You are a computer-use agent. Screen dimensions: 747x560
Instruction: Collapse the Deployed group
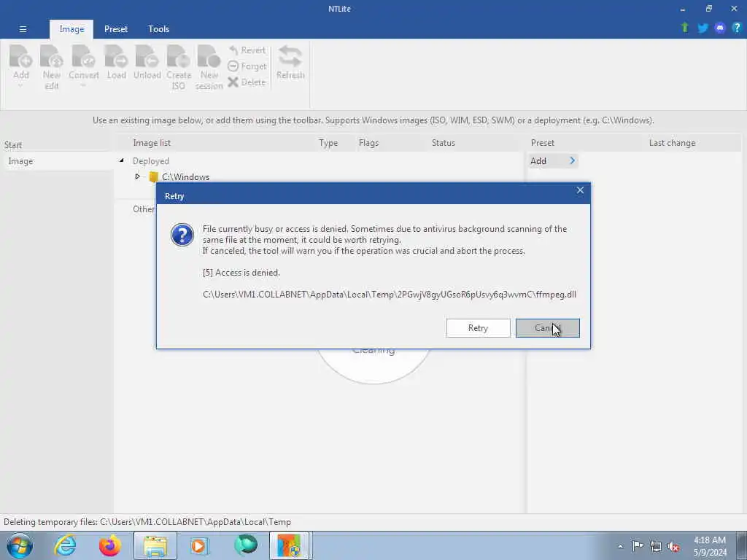pyautogui.click(x=122, y=160)
